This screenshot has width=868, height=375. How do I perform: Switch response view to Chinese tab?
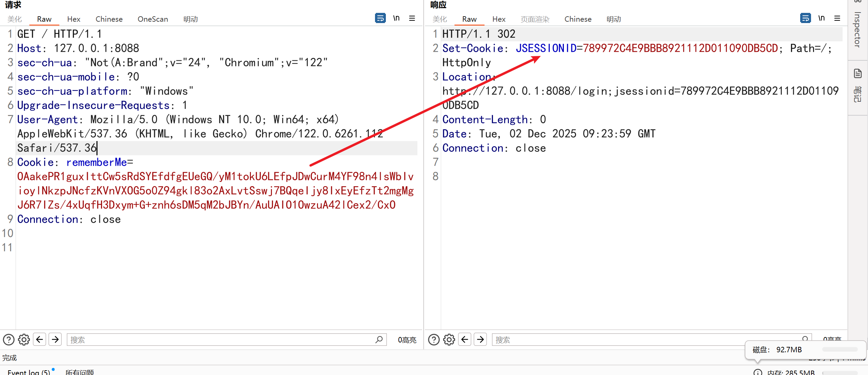click(578, 19)
